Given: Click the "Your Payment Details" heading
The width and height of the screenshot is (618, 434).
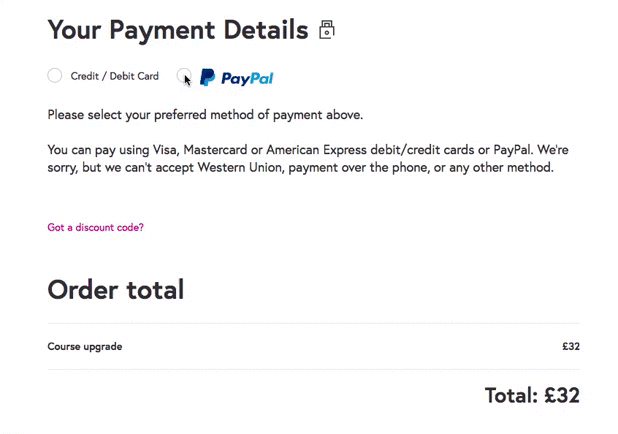Looking at the screenshot, I should [x=177, y=30].
